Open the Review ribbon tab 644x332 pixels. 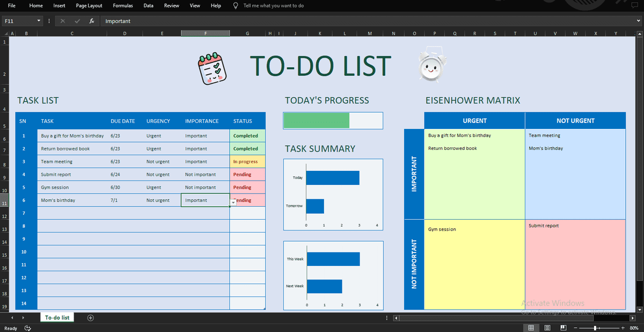[x=171, y=6]
